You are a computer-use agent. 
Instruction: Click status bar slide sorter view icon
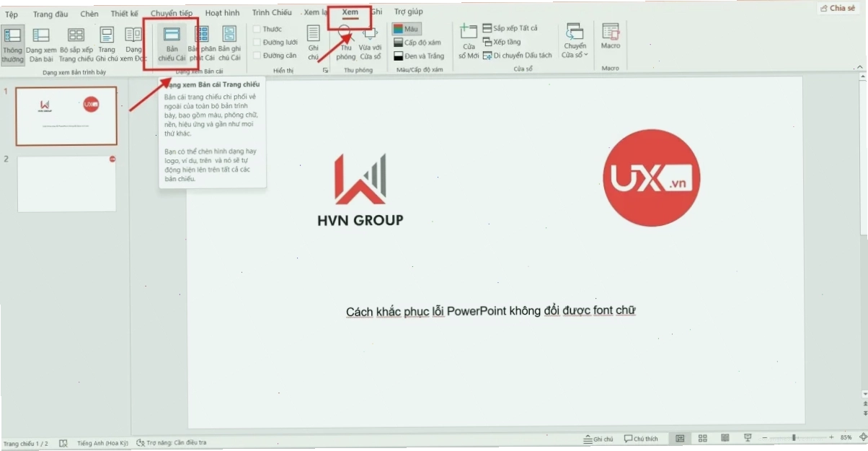(x=702, y=438)
